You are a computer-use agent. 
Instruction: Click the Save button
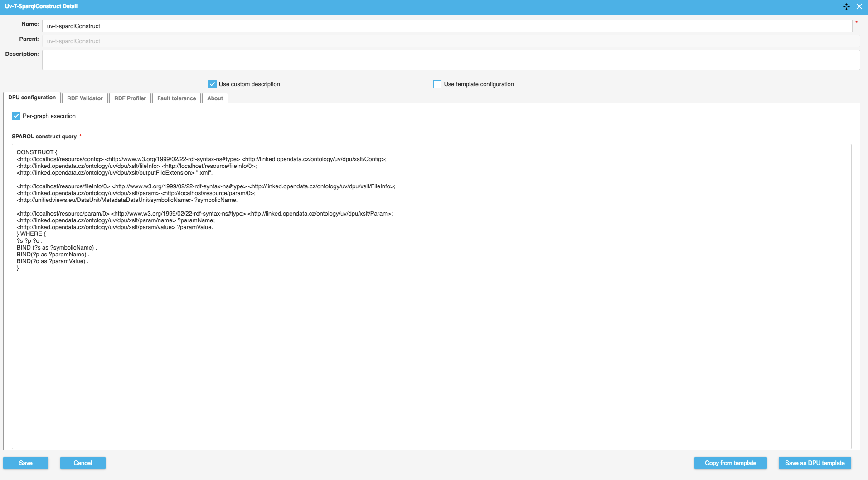coord(26,463)
